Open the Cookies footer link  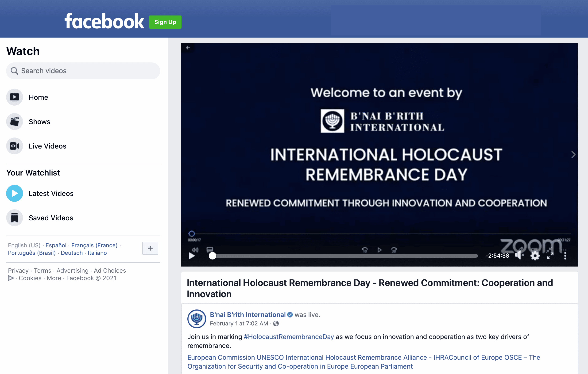coord(30,278)
